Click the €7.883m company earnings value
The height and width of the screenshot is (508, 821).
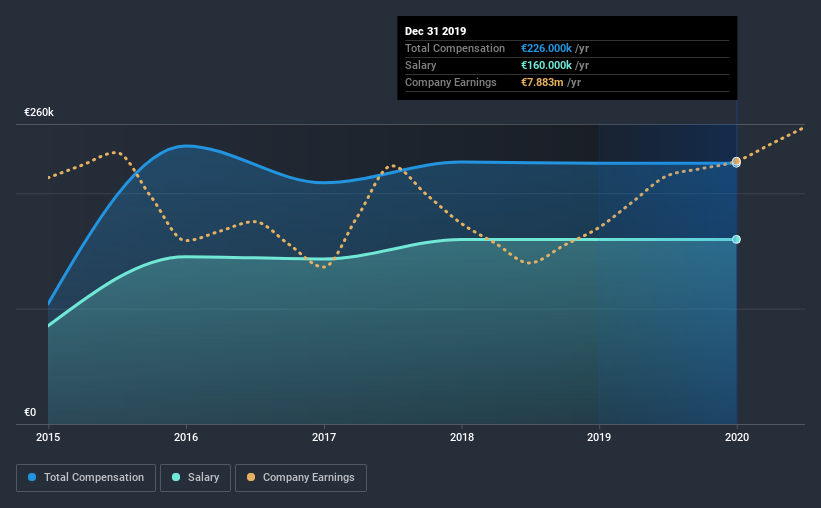(x=542, y=82)
